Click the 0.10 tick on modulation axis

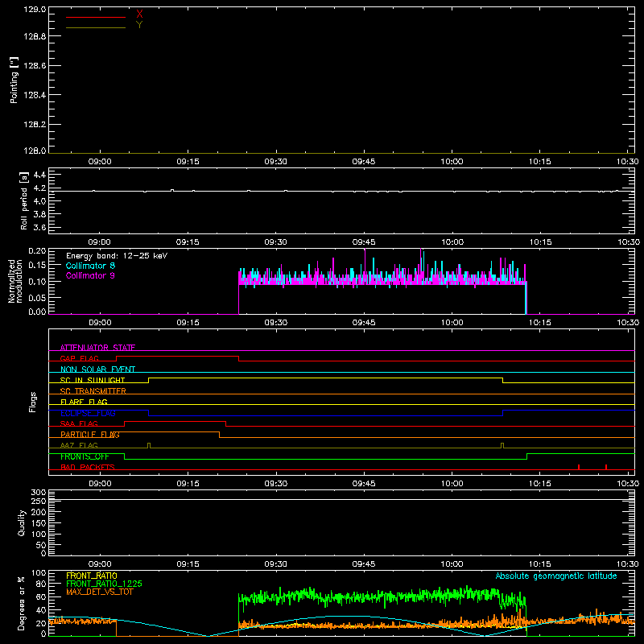[37, 281]
